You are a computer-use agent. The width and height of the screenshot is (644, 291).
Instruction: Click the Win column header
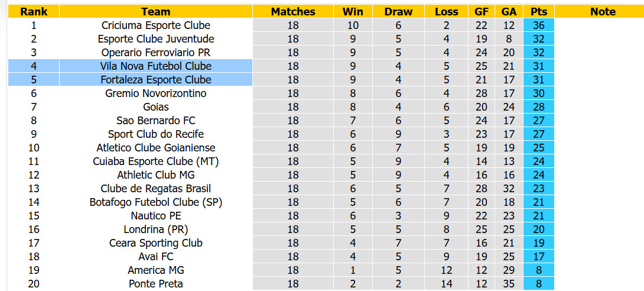[353, 11]
